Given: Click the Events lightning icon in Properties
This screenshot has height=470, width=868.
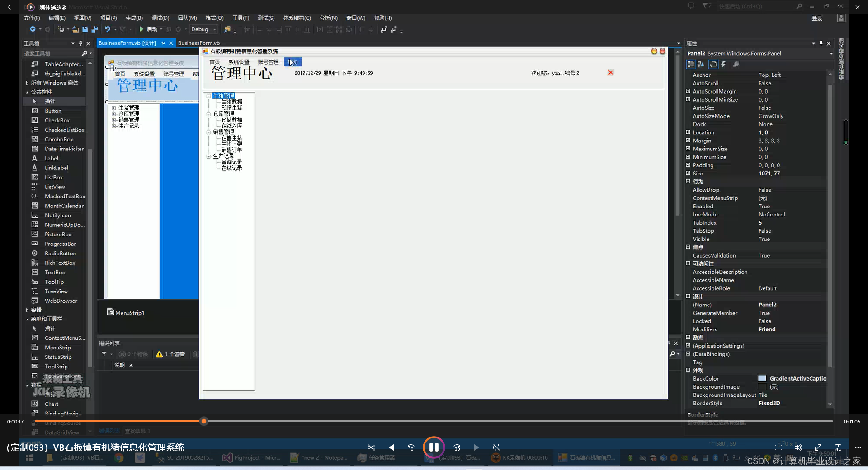Looking at the screenshot, I should (x=723, y=65).
